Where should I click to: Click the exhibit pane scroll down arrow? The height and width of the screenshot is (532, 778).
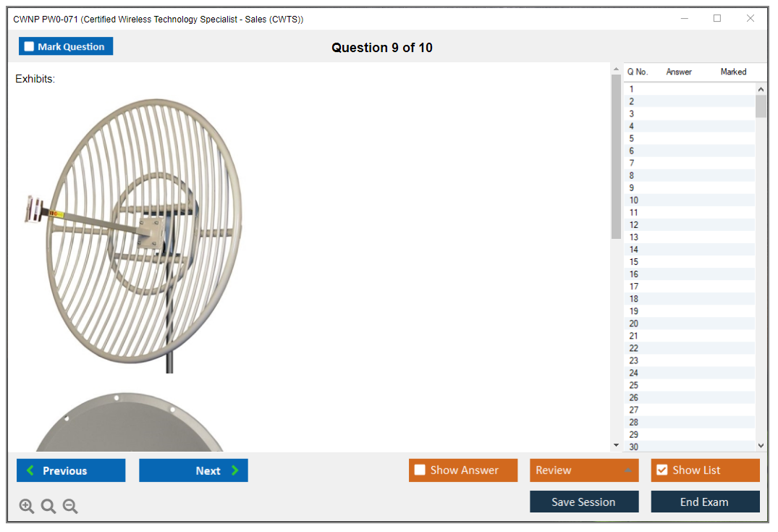point(616,445)
